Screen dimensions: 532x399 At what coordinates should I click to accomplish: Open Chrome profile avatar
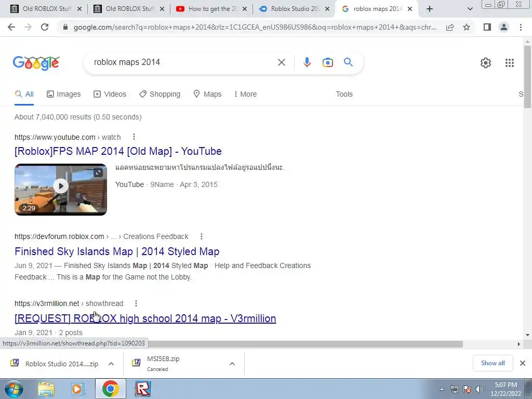[504, 27]
